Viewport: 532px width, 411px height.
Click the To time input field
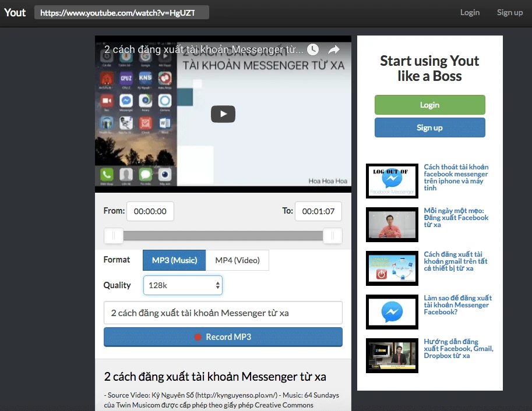click(318, 211)
